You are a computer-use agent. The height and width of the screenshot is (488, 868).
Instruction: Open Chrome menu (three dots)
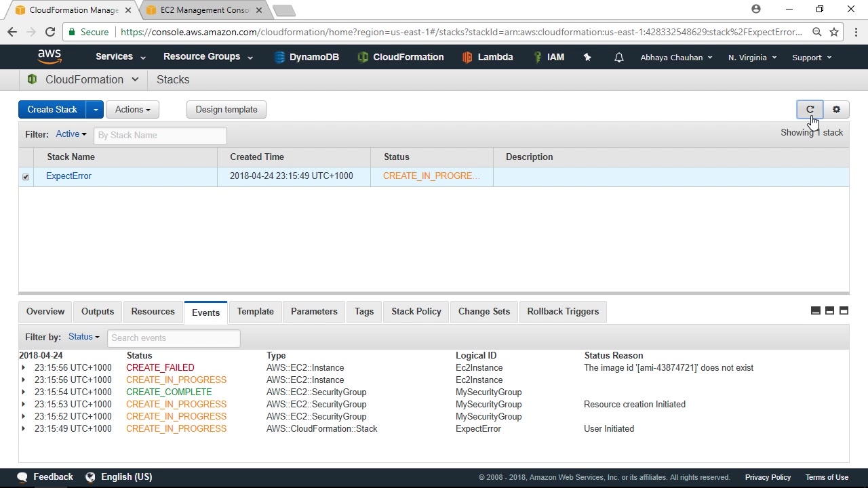[854, 32]
